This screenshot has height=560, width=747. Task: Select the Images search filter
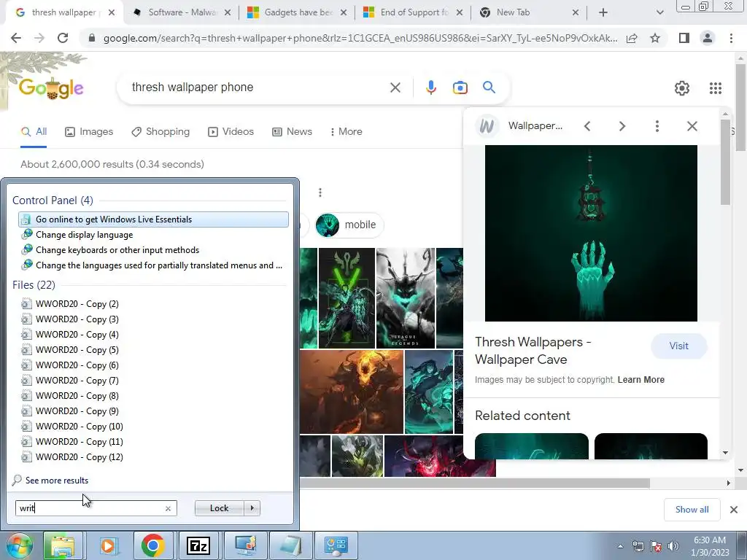click(x=89, y=132)
